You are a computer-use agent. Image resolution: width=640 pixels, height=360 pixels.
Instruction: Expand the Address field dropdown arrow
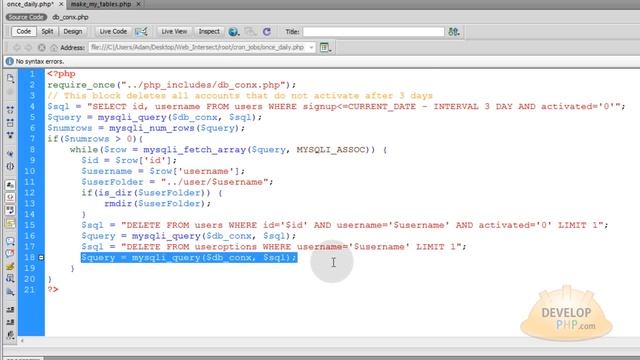pyautogui.click(x=311, y=48)
